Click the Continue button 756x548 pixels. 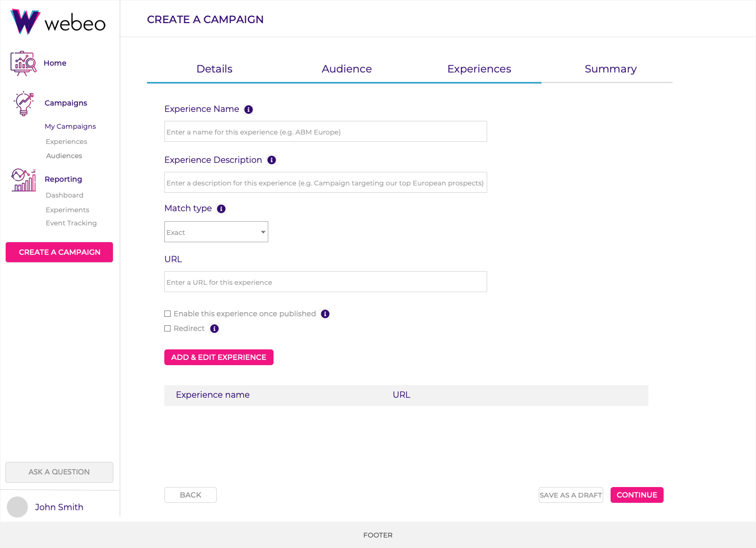[x=637, y=495]
